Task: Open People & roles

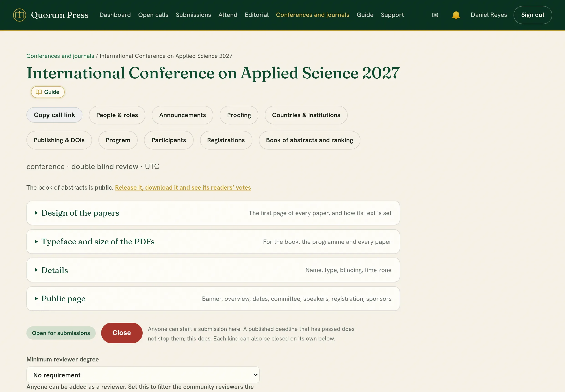Action: click(x=117, y=115)
